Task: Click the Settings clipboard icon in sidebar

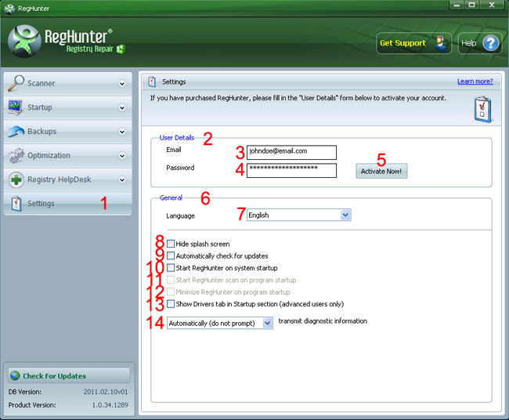Action: (16, 204)
